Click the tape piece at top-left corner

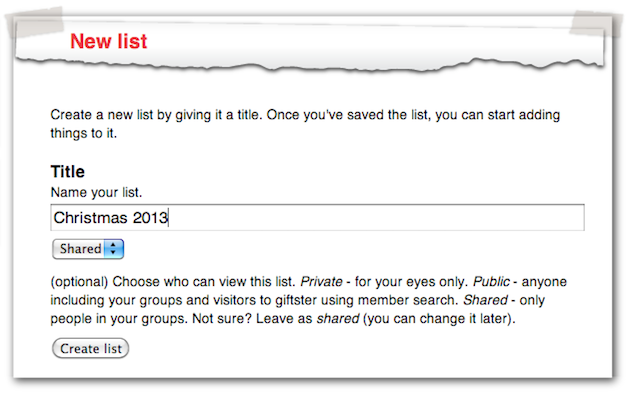click(35, 22)
